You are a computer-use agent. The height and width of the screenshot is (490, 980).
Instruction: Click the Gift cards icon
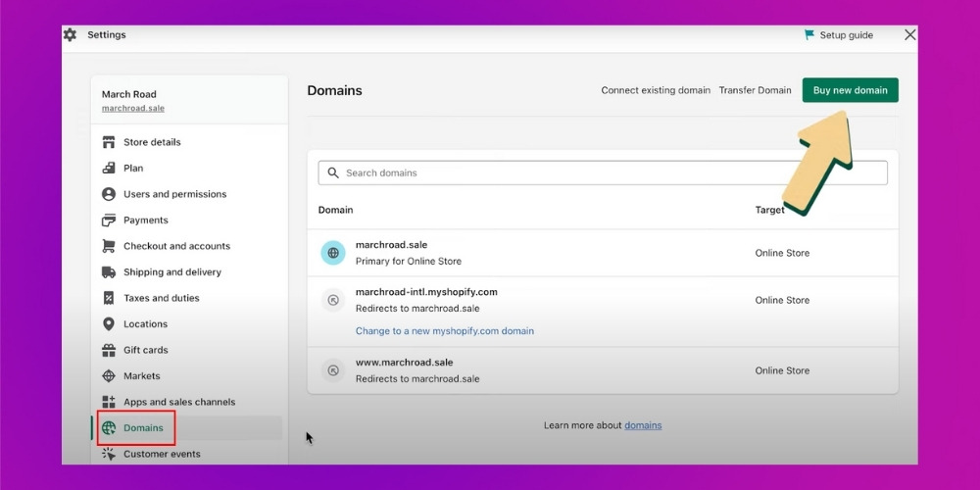[x=109, y=350]
